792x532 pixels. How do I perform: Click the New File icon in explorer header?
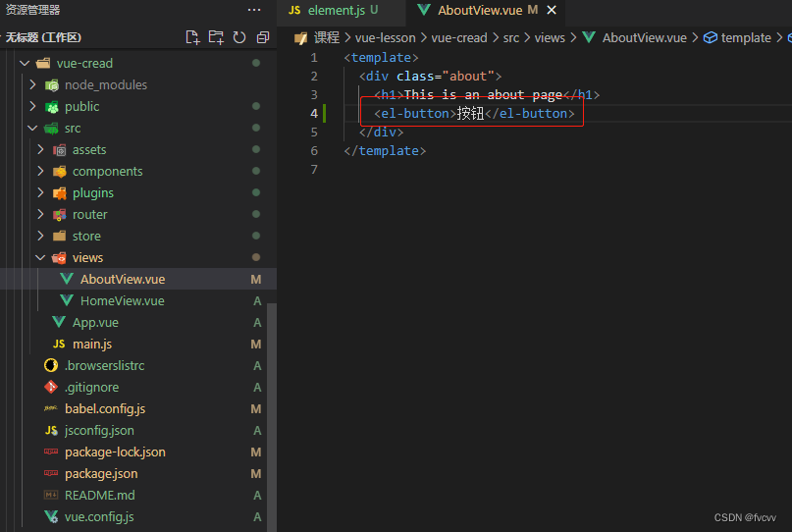coord(193,37)
